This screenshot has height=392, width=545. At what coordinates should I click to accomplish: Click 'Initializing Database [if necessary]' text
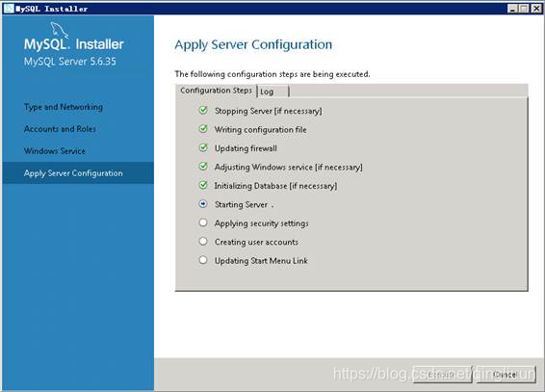point(275,186)
